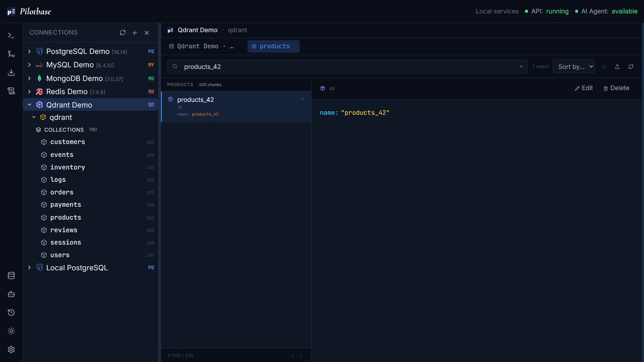644x362 pixels.
Task: Open the database icon in left sidebar
Action: click(11, 276)
